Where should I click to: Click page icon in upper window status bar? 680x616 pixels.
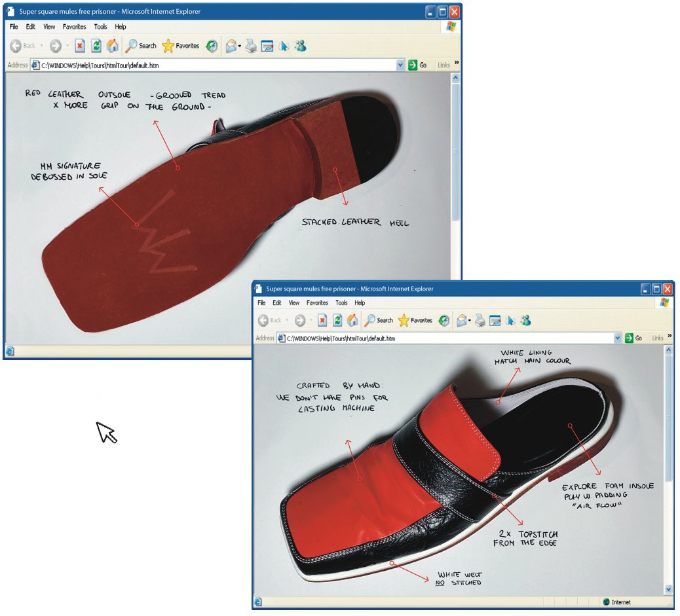[10, 351]
